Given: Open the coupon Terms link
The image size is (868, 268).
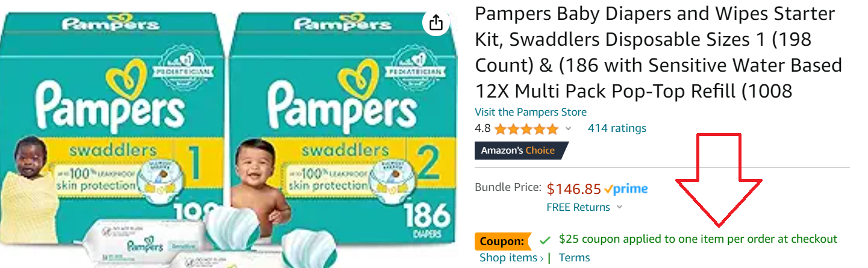Looking at the screenshot, I should [x=575, y=258].
